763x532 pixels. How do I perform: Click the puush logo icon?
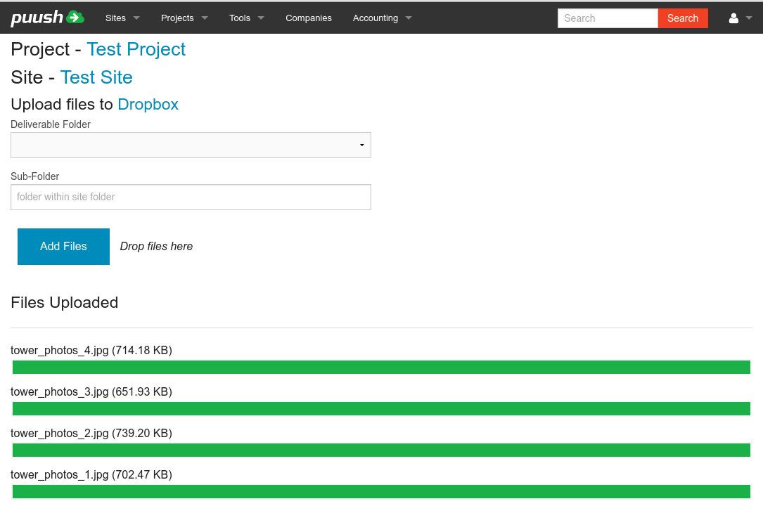tap(47, 18)
